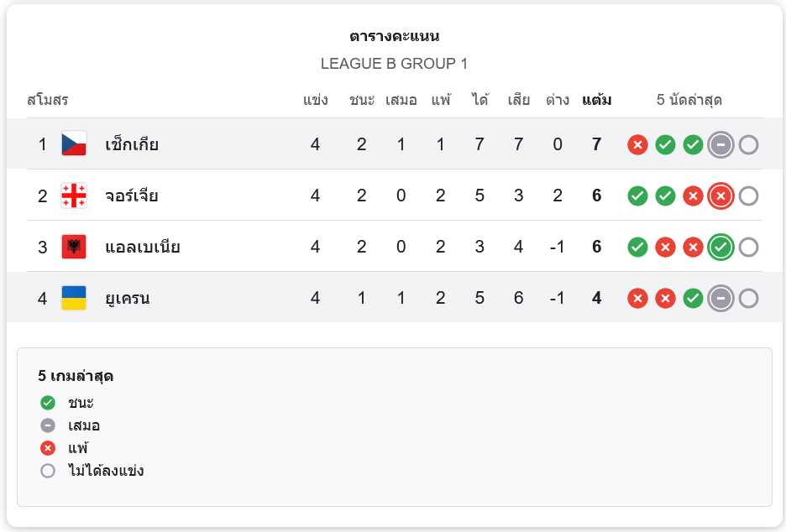Click Ukraine's highlighted gray draw icon
This screenshot has height=532, width=786.
tap(720, 299)
